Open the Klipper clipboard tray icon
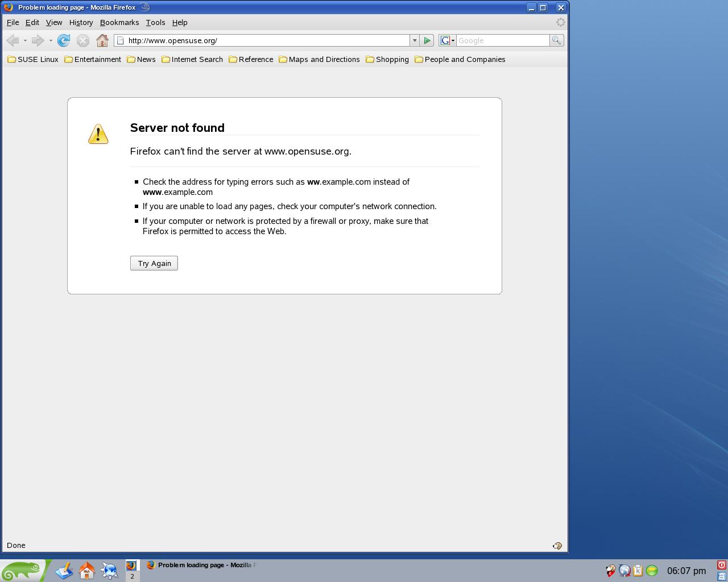728x582 pixels. click(x=638, y=571)
